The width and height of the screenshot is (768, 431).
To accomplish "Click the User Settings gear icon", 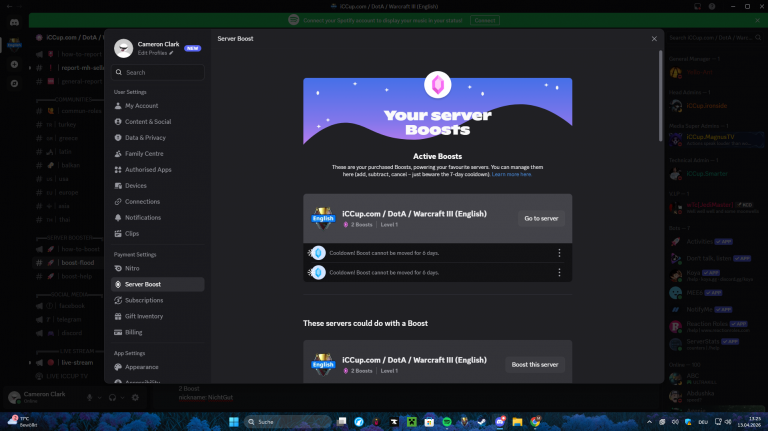I will point(135,398).
